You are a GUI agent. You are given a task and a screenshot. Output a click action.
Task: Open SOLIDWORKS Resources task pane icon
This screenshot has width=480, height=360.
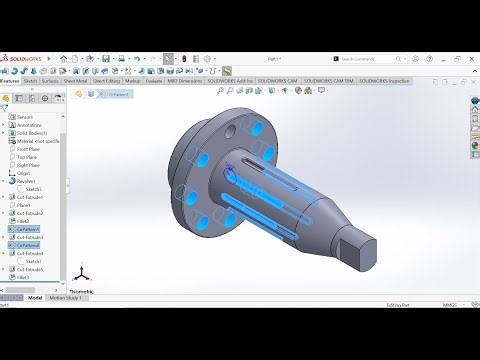(x=475, y=110)
